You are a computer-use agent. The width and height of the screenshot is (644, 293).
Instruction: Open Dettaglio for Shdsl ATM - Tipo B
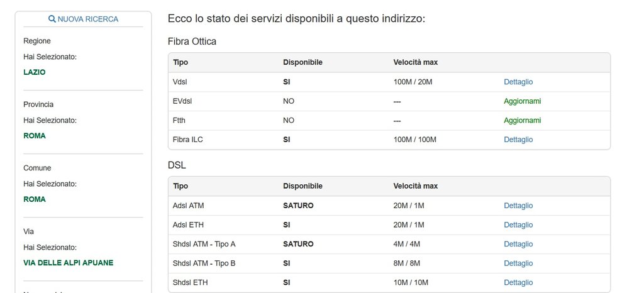tap(518, 263)
